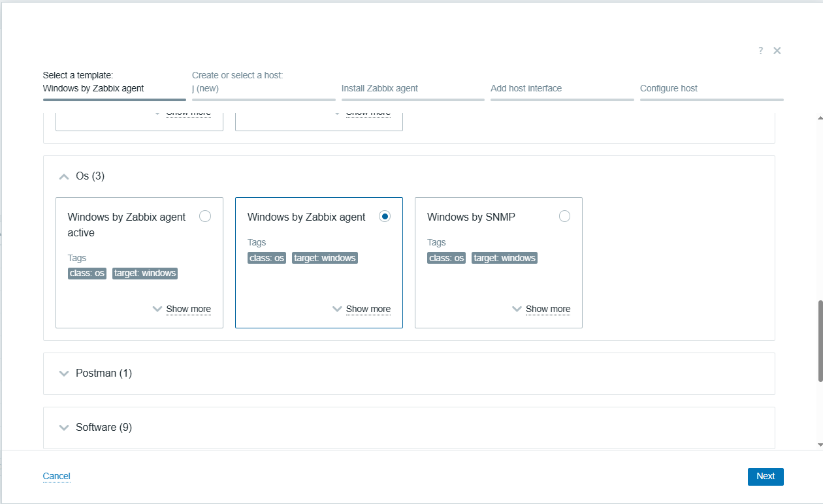Screen dimensions: 823x504
Task: Go to Configure host step
Action: tap(712, 89)
